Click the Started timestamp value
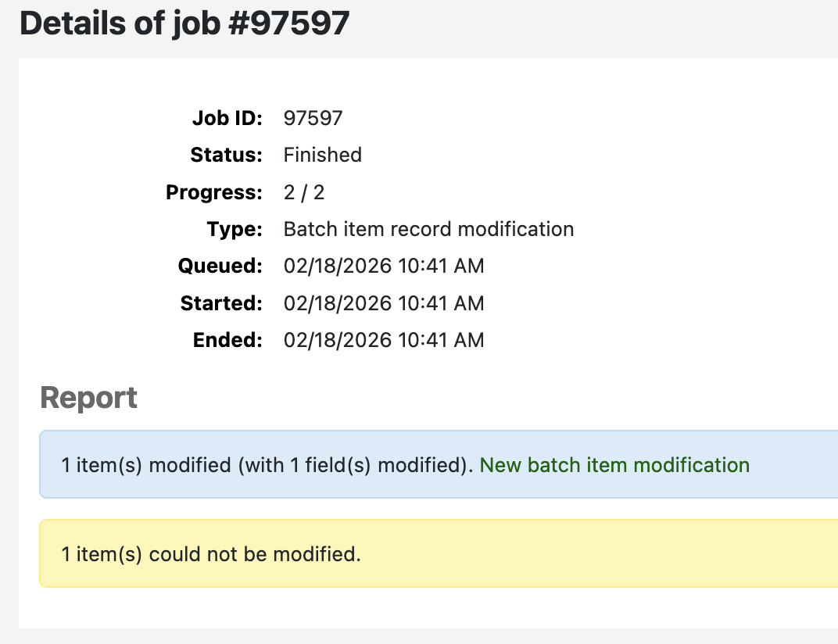 click(384, 302)
